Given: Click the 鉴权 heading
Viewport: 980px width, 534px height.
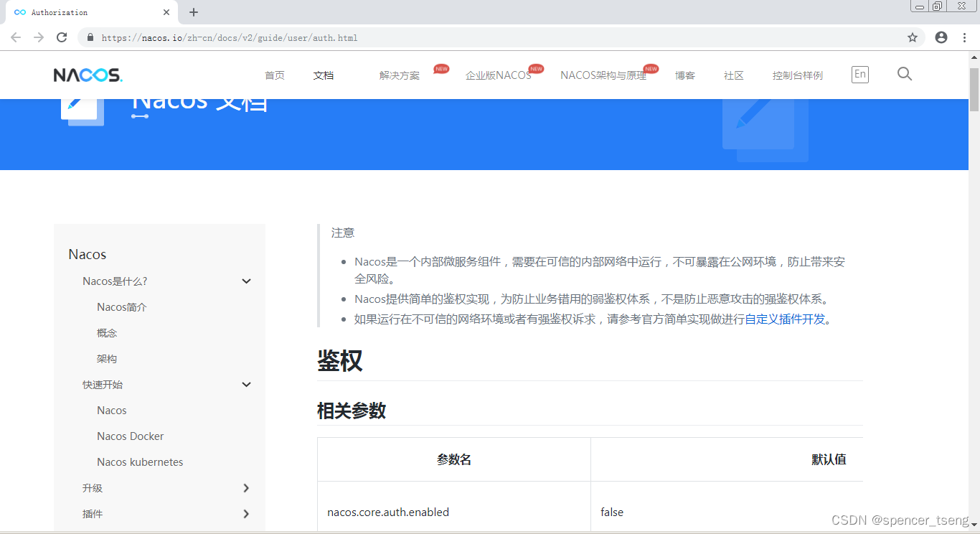Looking at the screenshot, I should (x=340, y=361).
